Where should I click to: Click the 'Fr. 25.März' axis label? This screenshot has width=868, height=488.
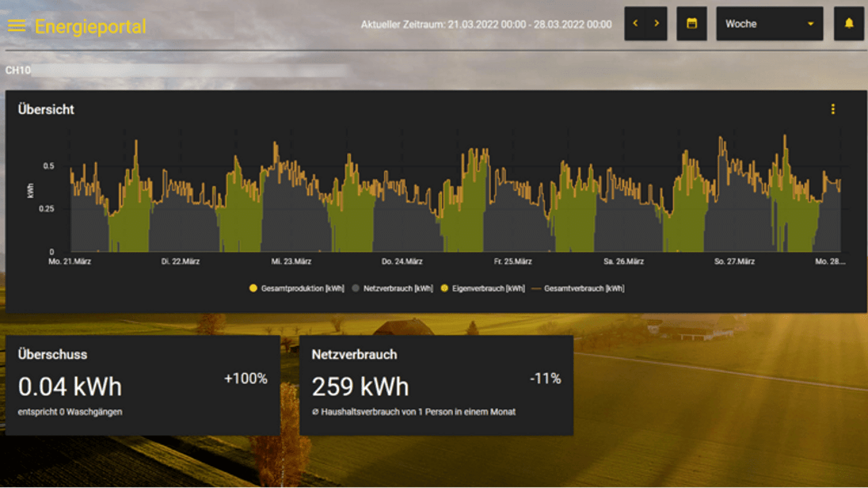513,262
